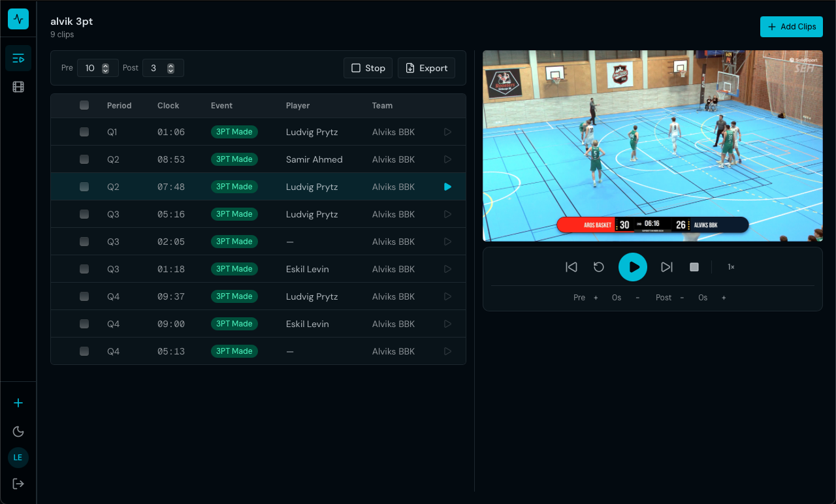The image size is (836, 504).
Task: Play the Q1 clip by Ludvig Prytz
Action: [447, 131]
